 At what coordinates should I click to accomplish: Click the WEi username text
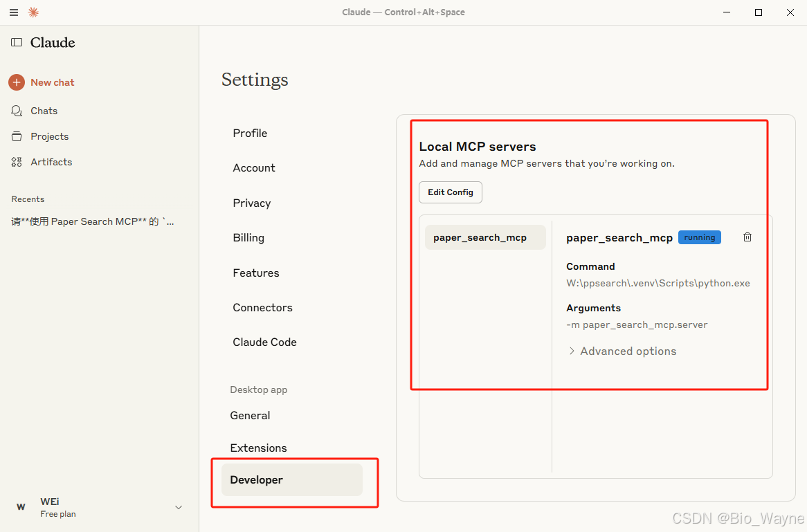tap(49, 502)
